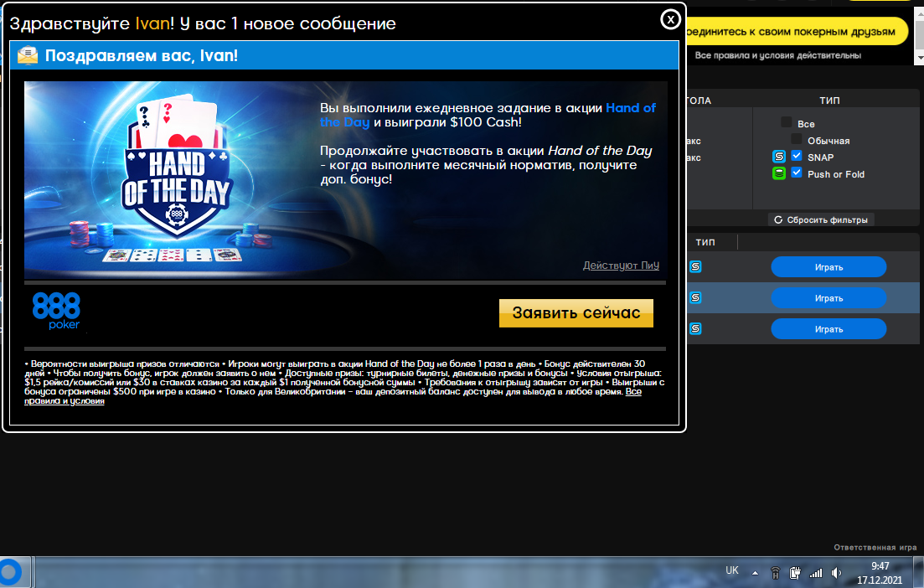Image resolution: width=924 pixels, height=588 pixels.
Task: Uncheck the SNAP filter checkbox
Action: coord(796,156)
